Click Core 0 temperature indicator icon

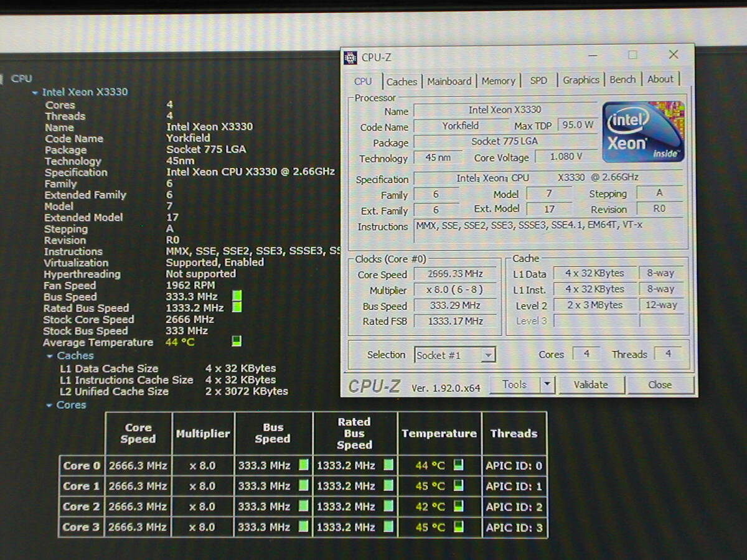coord(458,465)
